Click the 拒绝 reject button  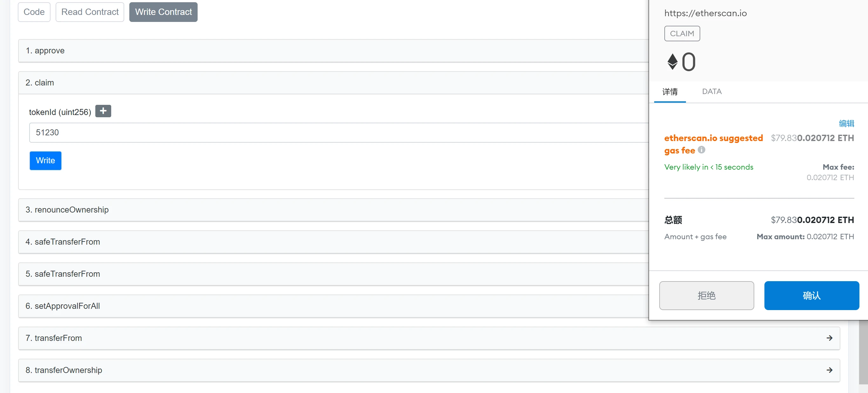tap(707, 295)
